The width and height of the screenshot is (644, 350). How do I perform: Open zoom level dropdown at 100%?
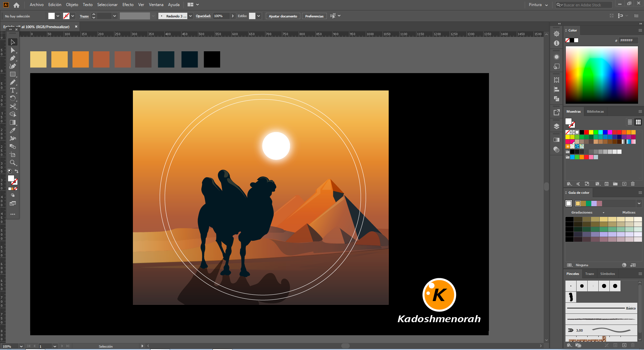coord(21,346)
